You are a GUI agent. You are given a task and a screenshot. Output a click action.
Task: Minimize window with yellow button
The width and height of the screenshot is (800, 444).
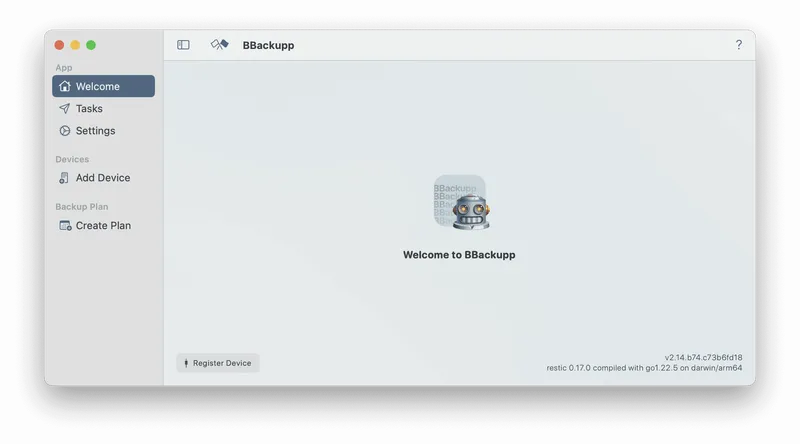(x=75, y=45)
